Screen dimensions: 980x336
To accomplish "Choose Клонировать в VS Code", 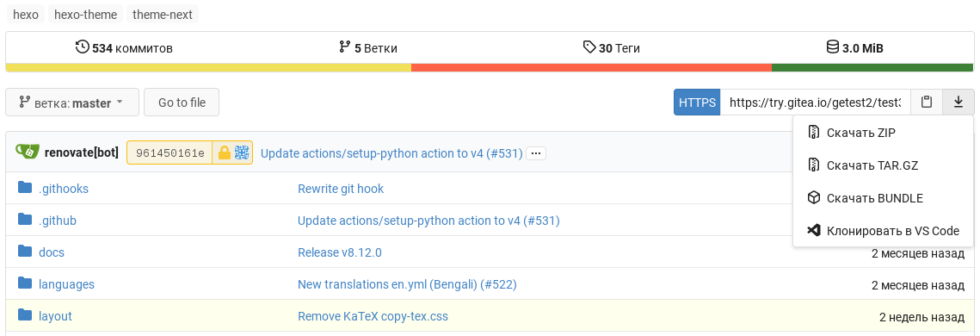I will [x=883, y=231].
